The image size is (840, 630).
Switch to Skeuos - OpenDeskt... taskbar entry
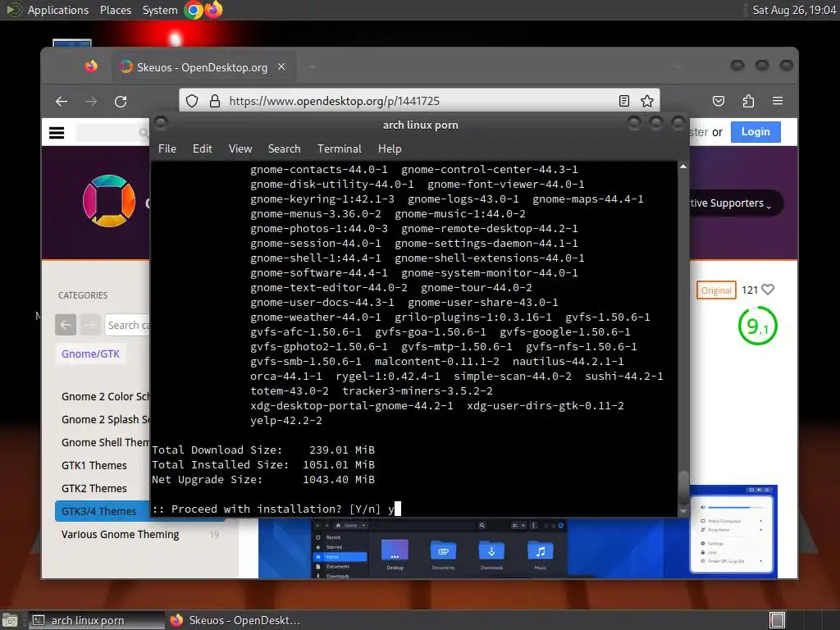(235, 620)
